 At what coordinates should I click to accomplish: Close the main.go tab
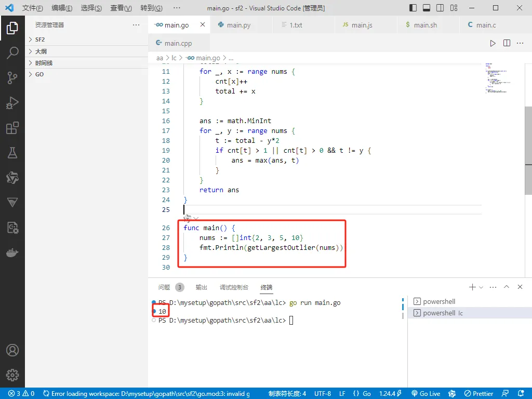pos(203,24)
